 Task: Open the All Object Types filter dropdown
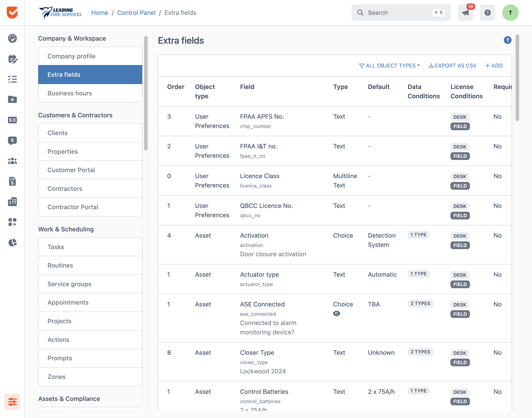pos(389,66)
